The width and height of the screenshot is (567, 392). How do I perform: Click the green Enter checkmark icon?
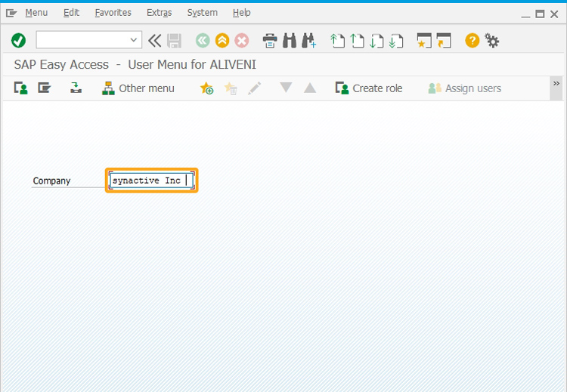click(x=18, y=41)
